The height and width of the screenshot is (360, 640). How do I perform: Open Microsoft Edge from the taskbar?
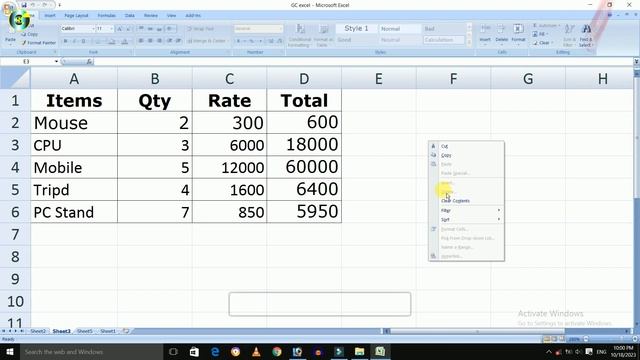[215, 351]
